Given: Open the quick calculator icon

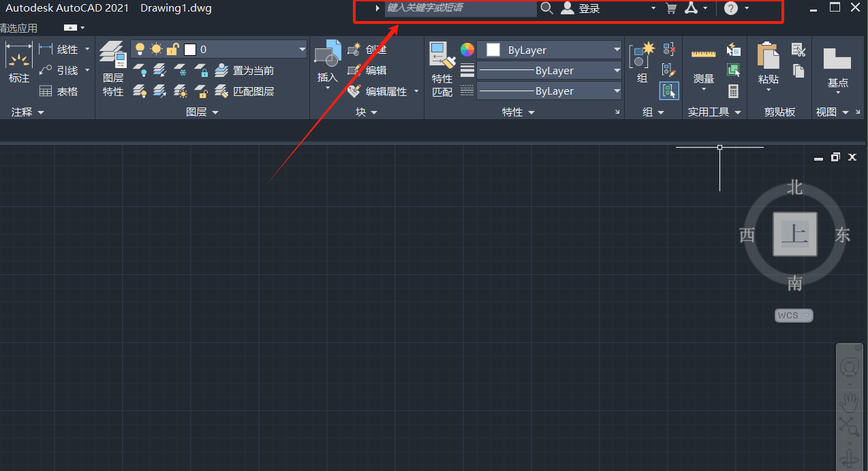Looking at the screenshot, I should (734, 91).
